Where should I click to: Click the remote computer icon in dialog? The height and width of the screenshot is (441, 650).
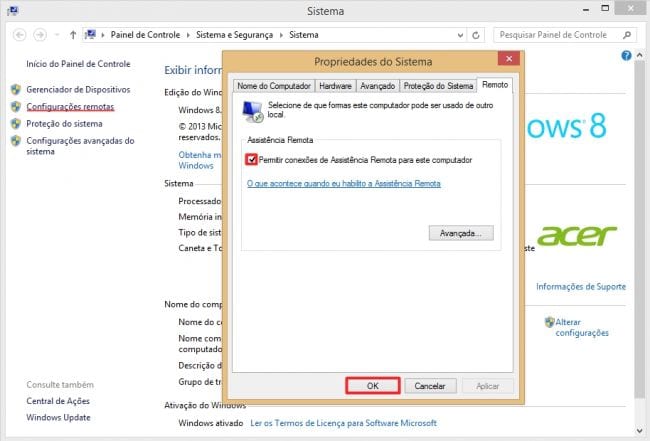click(x=252, y=111)
